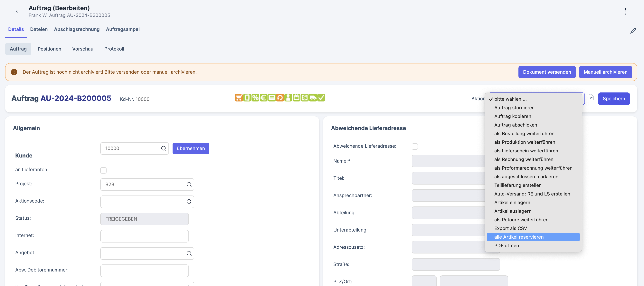This screenshot has height=286, width=644.
Task: Click the euro sign status icon
Action: pyautogui.click(x=263, y=98)
